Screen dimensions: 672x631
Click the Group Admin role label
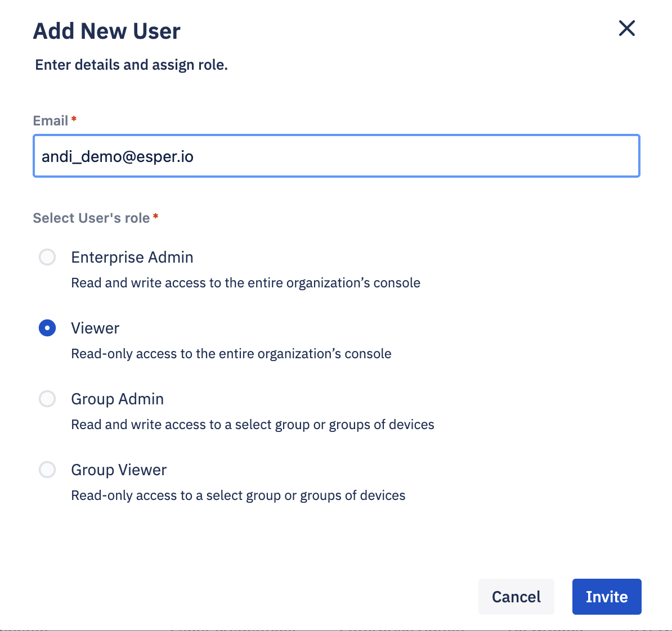coord(118,399)
